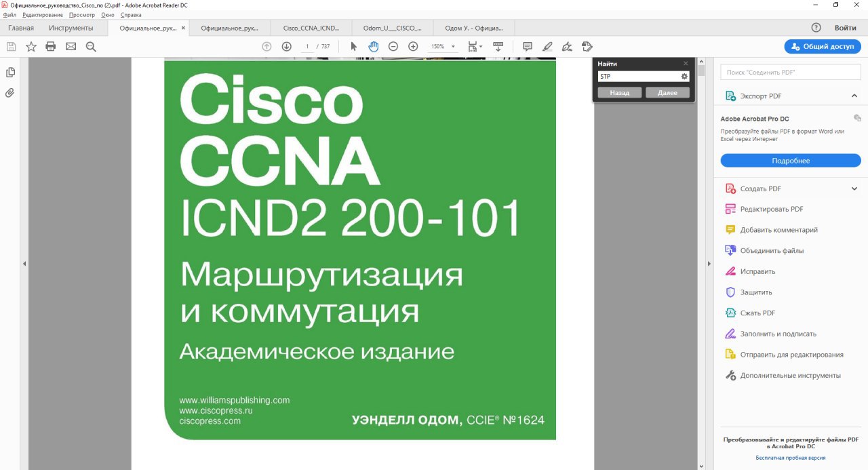The height and width of the screenshot is (470, 868).
Task: Click the copy icon beside Adobe Acrobat Pro DC
Action: (x=857, y=118)
